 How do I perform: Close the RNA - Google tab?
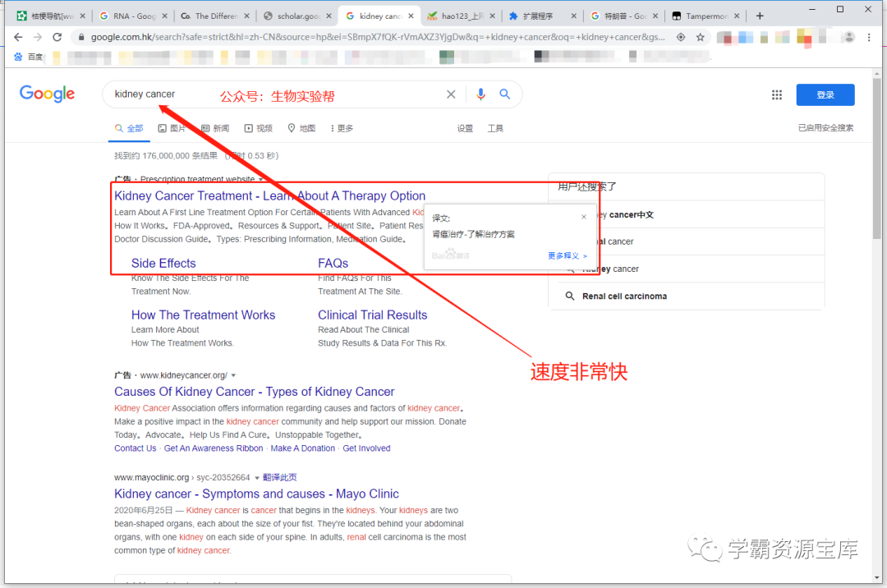pyautogui.click(x=164, y=16)
